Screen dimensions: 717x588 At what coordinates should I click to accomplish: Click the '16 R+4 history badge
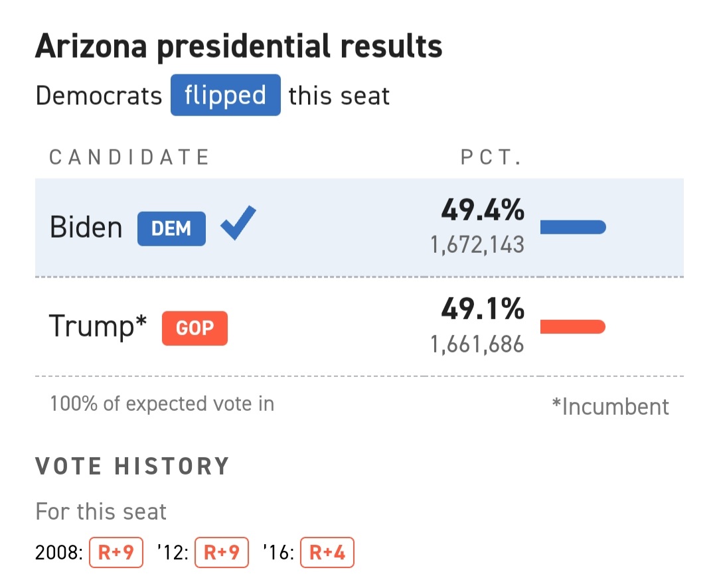pos(327,553)
